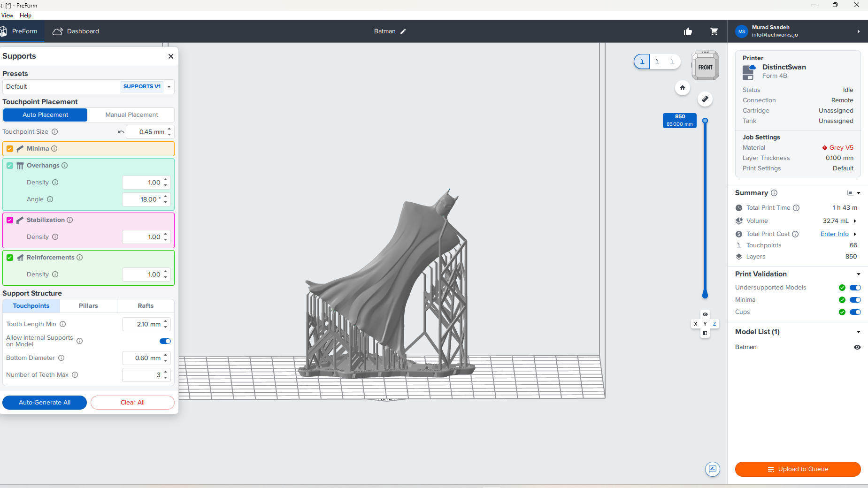Switch to the Dashboard tab
The width and height of the screenshot is (868, 488).
point(76,31)
